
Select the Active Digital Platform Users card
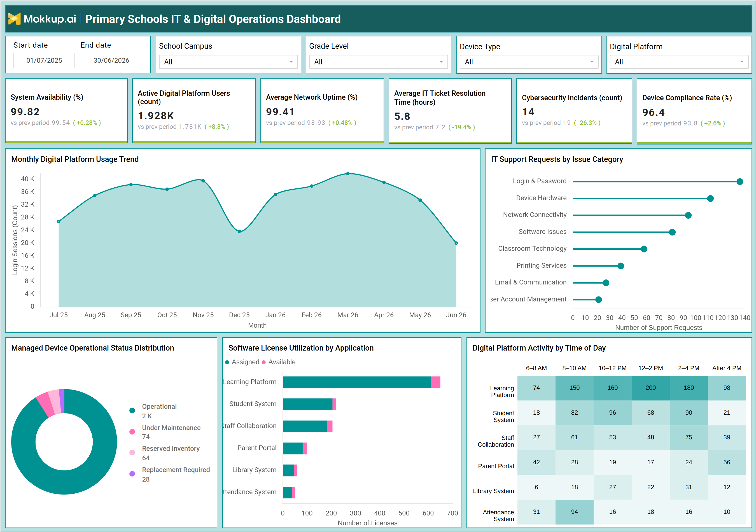pos(194,111)
